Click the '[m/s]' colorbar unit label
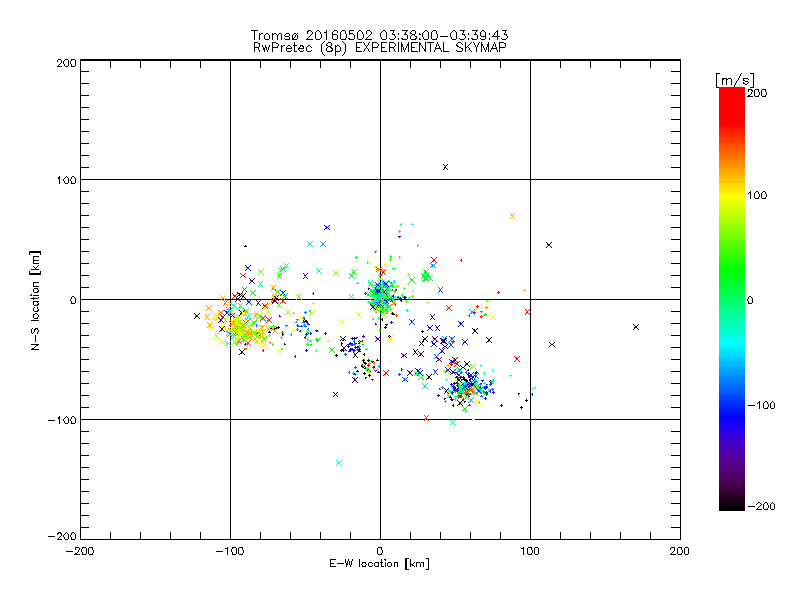Image resolution: width=800 pixels, height=600 pixels. (x=734, y=80)
